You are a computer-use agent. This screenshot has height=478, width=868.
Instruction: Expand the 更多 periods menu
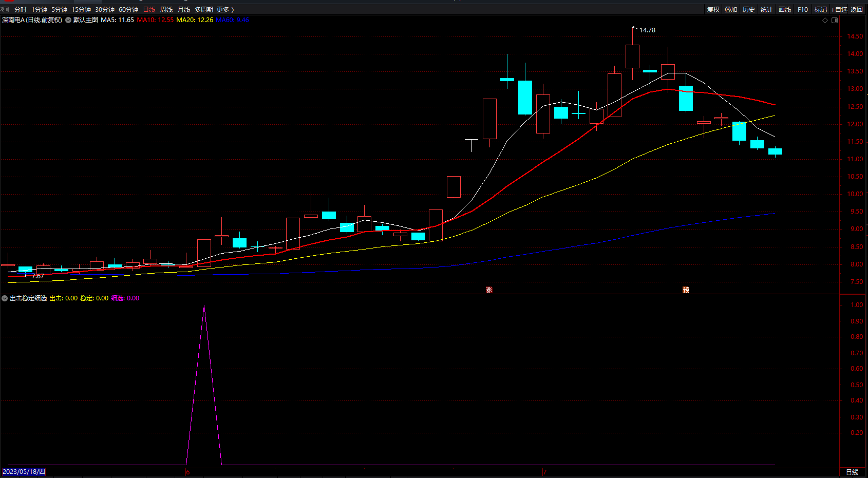(225, 10)
